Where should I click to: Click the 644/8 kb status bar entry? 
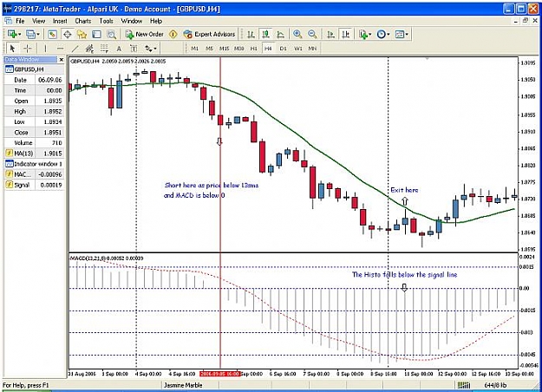click(x=495, y=385)
